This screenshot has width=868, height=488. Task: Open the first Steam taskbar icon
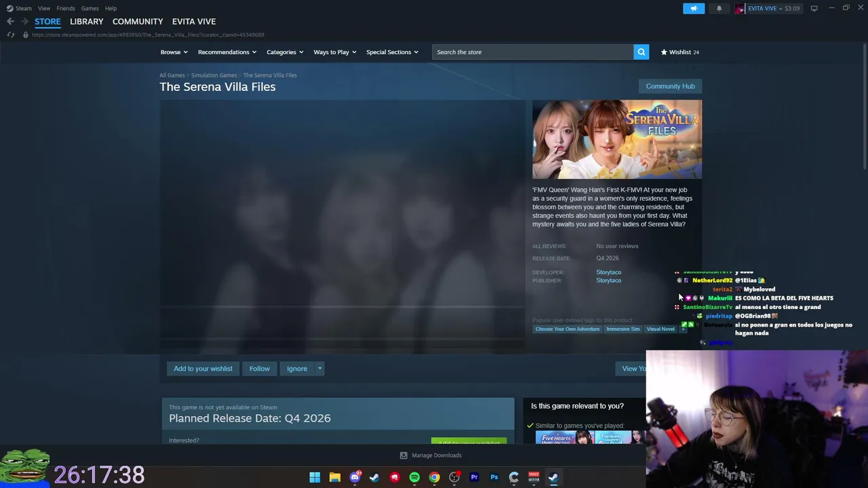(x=374, y=477)
